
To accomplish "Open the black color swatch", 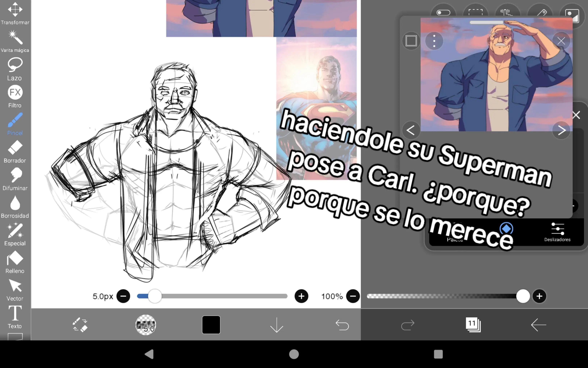I will click(211, 325).
